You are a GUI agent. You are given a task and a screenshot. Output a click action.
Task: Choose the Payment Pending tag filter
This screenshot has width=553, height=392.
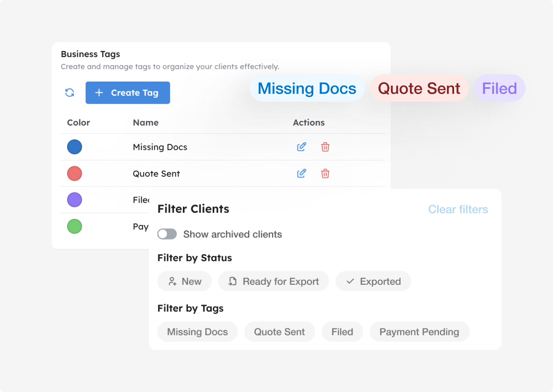point(419,332)
